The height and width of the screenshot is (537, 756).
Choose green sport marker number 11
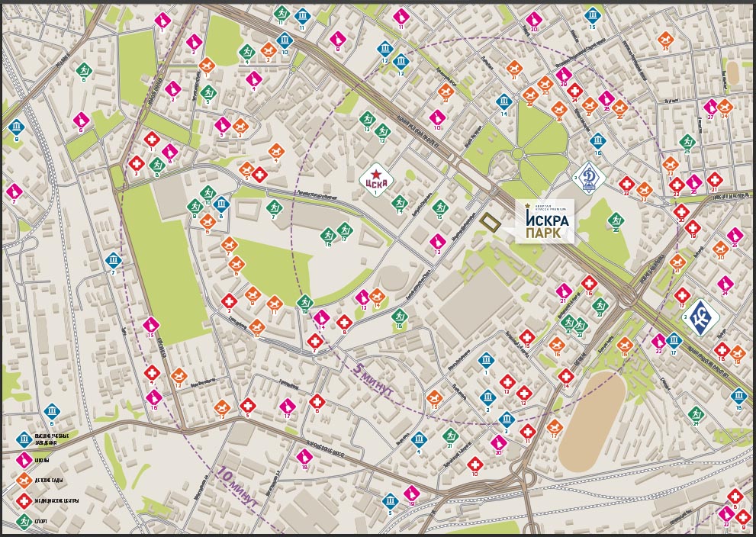pyautogui.click(x=281, y=13)
